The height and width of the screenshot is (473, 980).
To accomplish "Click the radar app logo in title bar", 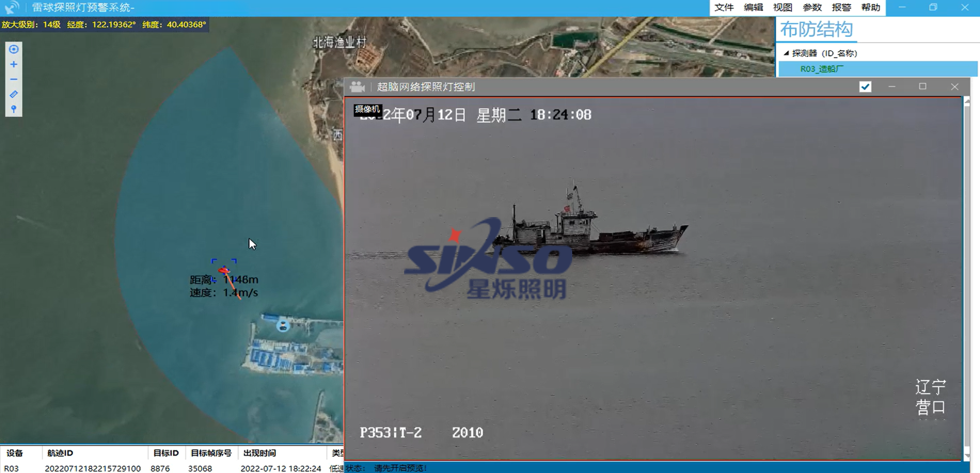I will (12, 7).
